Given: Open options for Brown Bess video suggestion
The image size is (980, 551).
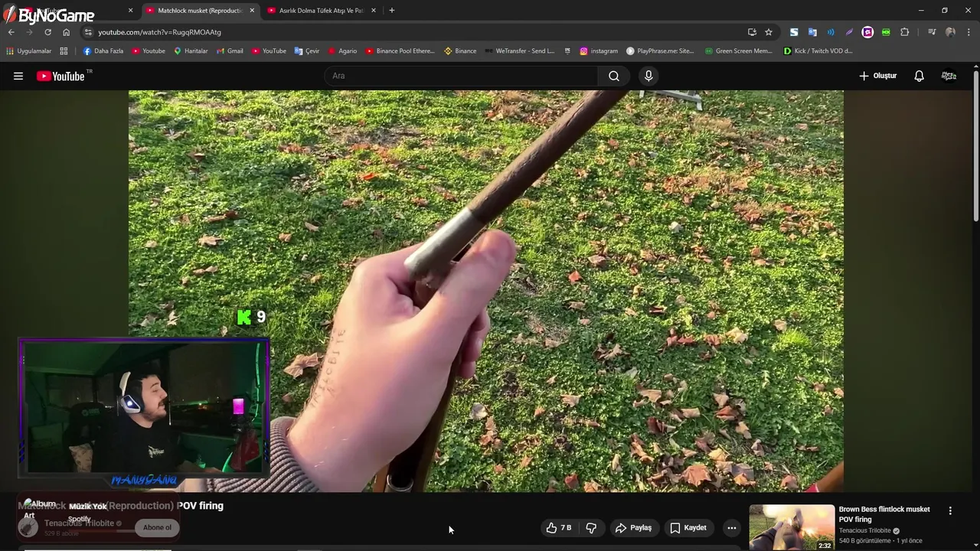Looking at the screenshot, I should [950, 510].
